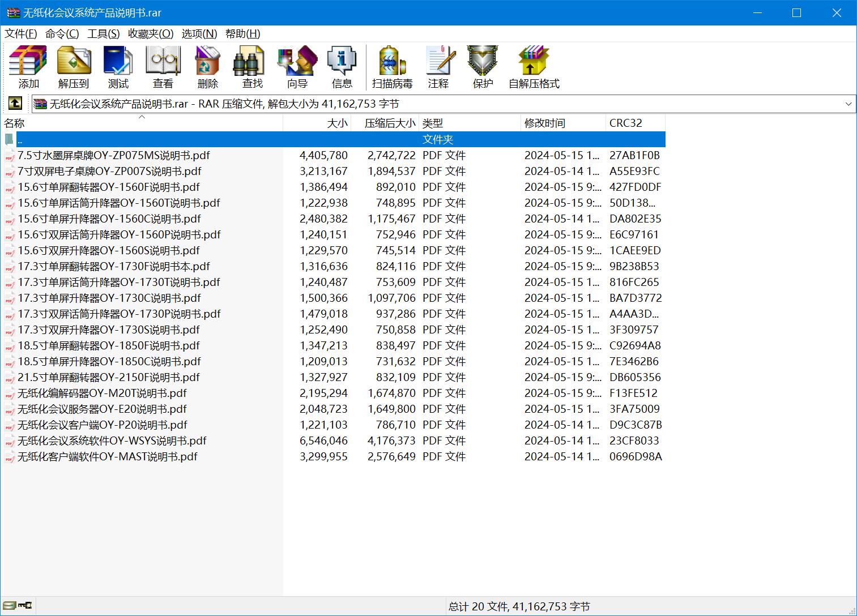Image resolution: width=857 pixels, height=616 pixels.
Task: Select 无纸化会议系统软件OY-WSYS说明书.pdf
Action: click(x=333, y=440)
